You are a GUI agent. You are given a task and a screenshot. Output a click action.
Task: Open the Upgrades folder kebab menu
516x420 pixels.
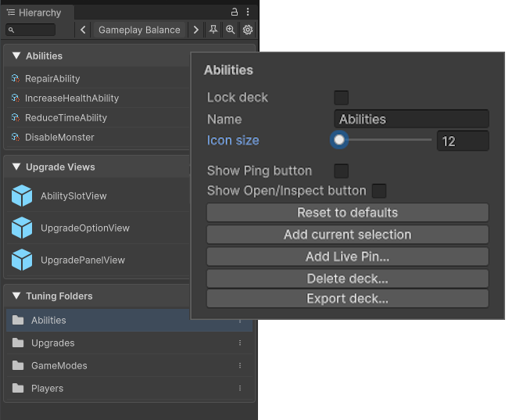coord(240,343)
